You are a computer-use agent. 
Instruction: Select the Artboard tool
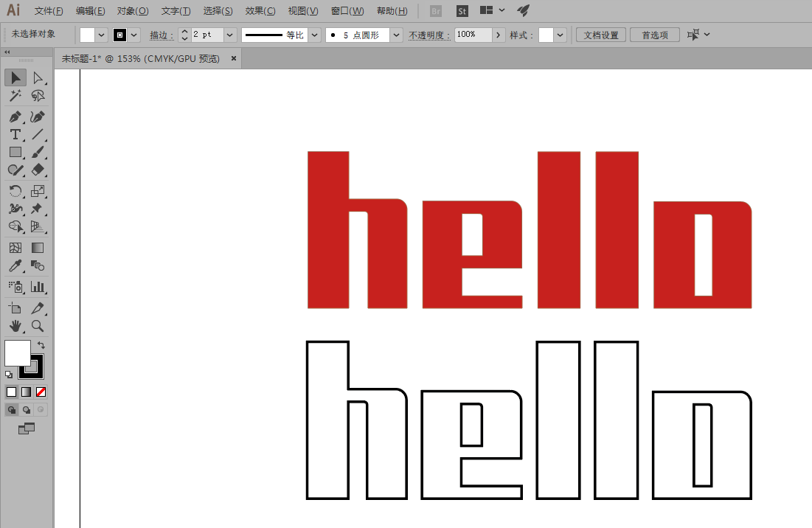15,308
